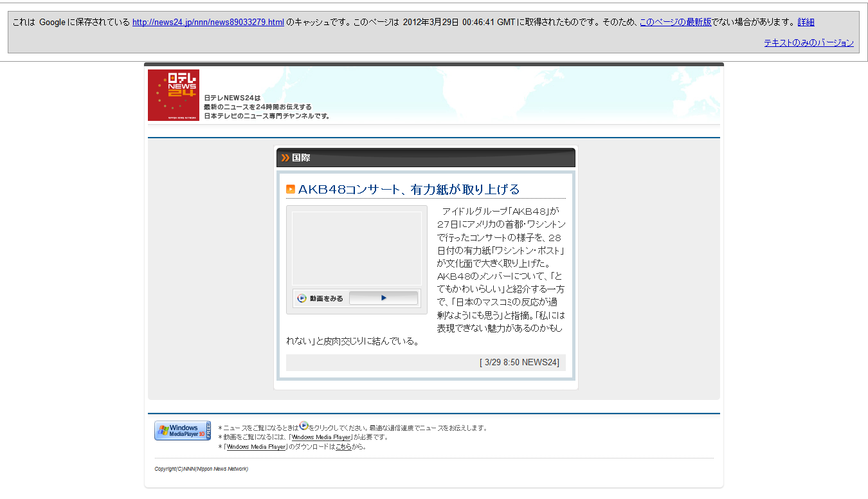Click the Nittele NEWS24 red logo
This screenshot has width=868, height=499.
(x=174, y=95)
